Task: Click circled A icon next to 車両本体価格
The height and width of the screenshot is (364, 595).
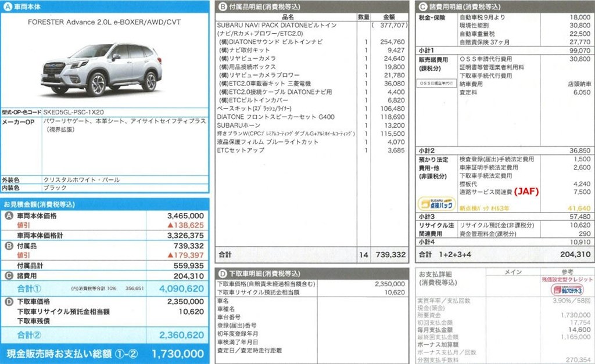Action: tap(9, 216)
